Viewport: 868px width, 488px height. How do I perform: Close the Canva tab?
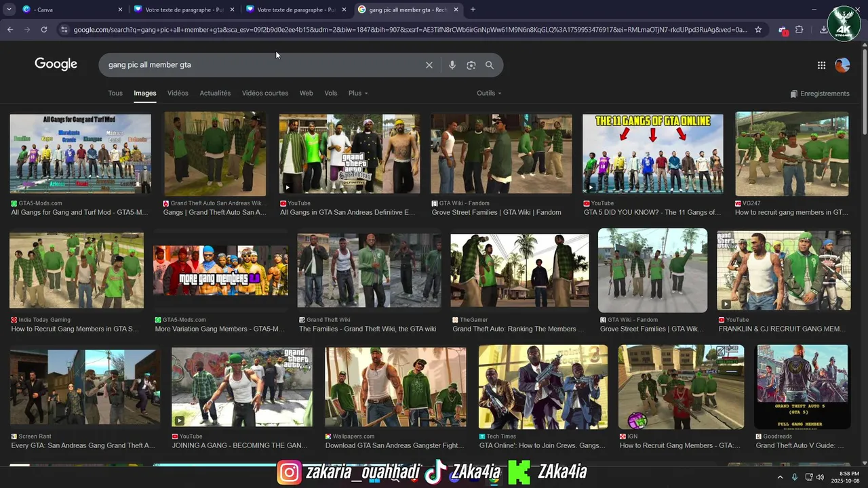pyautogui.click(x=120, y=9)
